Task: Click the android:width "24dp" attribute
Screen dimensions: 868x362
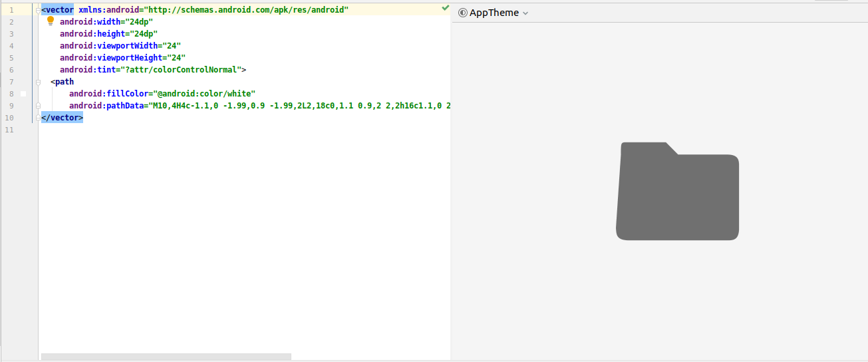Action: (106, 22)
